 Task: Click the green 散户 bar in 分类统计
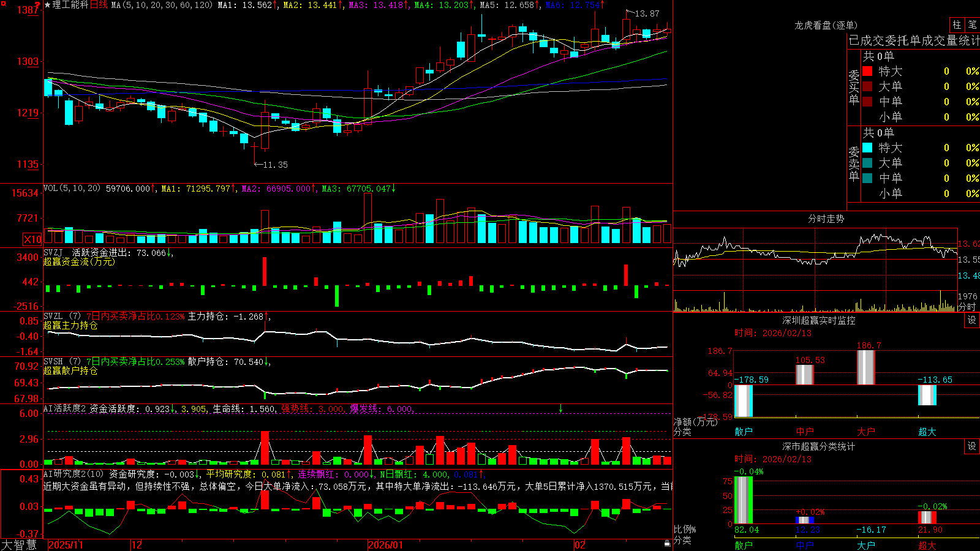click(x=744, y=500)
